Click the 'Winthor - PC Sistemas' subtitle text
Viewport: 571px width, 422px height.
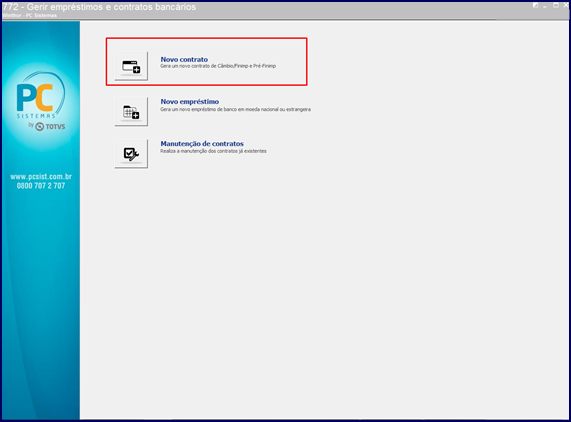(x=29, y=15)
